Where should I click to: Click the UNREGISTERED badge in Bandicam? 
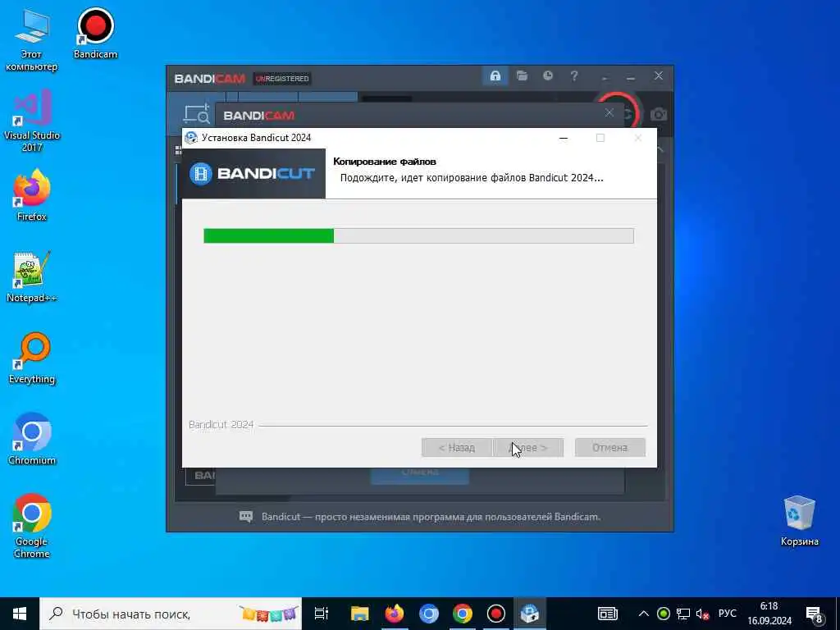(x=282, y=78)
